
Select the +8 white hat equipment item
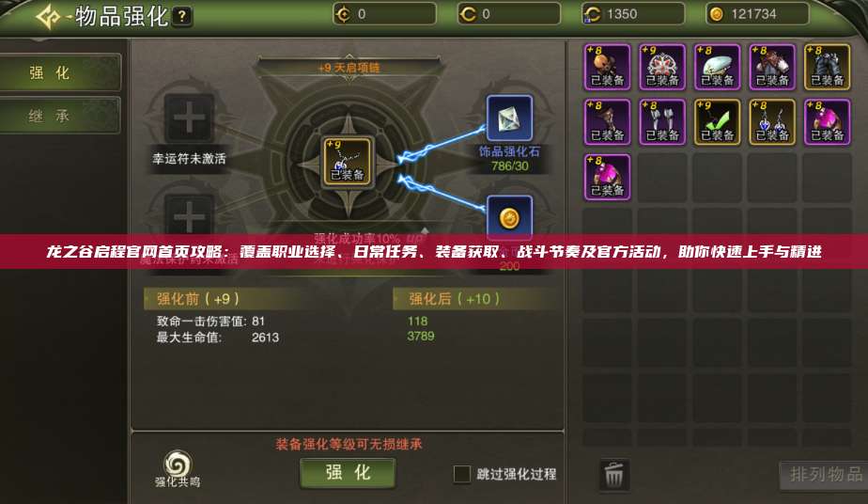(717, 67)
